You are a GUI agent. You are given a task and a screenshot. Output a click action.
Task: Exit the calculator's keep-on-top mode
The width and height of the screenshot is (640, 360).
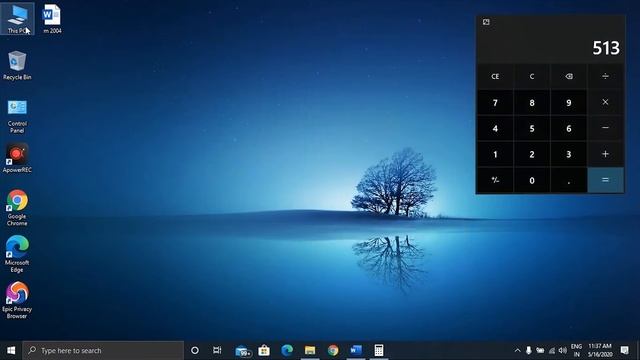486,22
